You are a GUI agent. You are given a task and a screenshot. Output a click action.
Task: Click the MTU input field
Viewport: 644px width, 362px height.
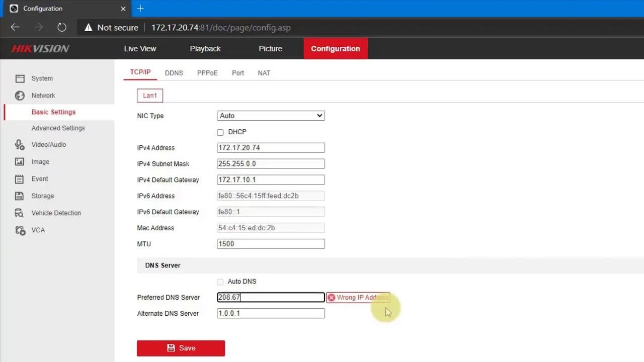coord(271,244)
